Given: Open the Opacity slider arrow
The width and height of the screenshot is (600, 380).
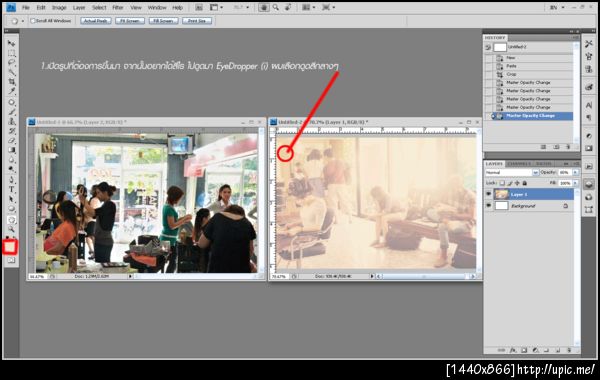Looking at the screenshot, I should pyautogui.click(x=575, y=173).
